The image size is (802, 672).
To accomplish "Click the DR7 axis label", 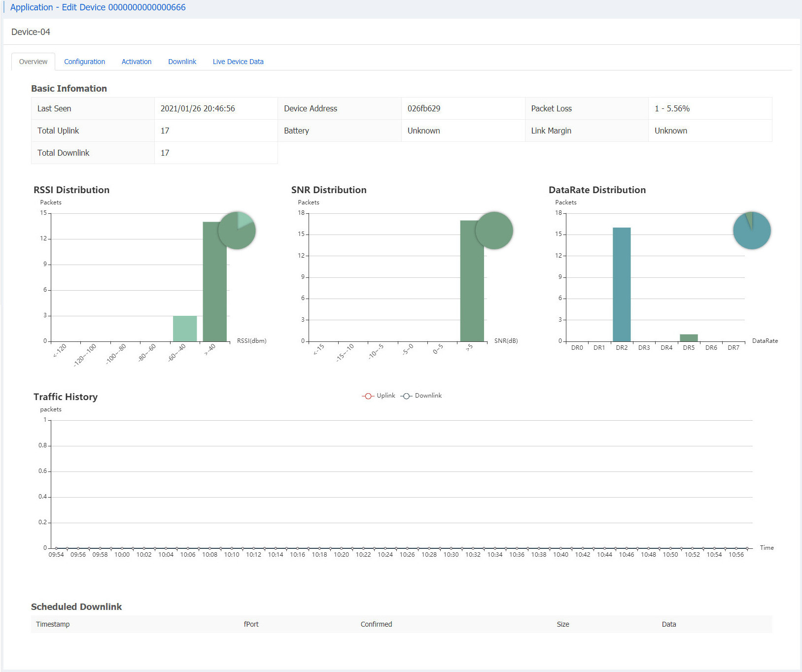I will click(733, 348).
